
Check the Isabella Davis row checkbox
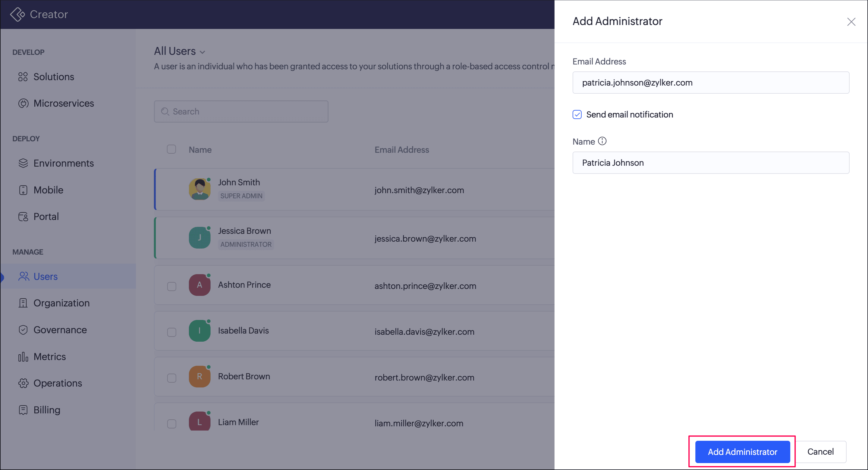[171, 332]
